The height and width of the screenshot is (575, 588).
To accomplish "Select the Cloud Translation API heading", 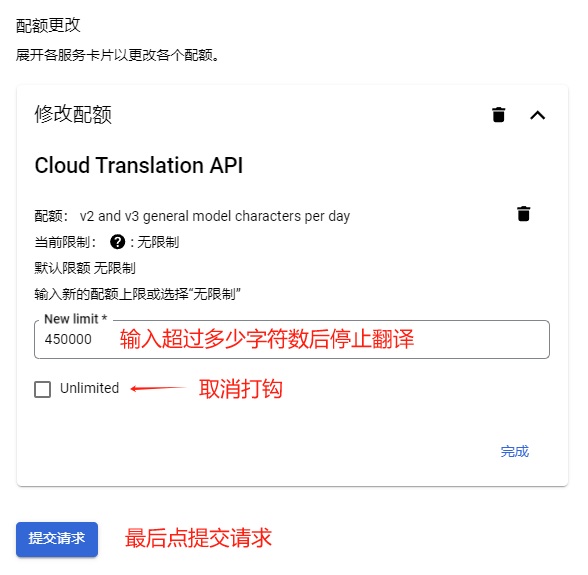I will click(x=139, y=165).
